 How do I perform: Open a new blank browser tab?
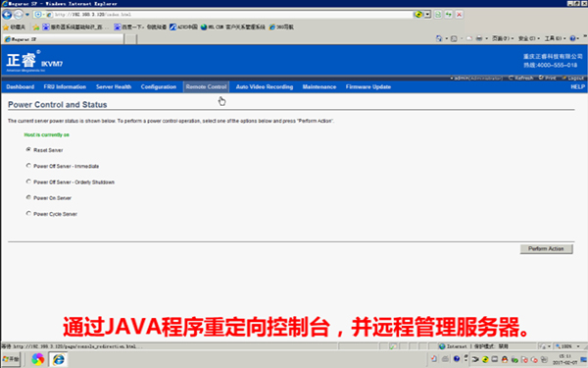(x=130, y=39)
